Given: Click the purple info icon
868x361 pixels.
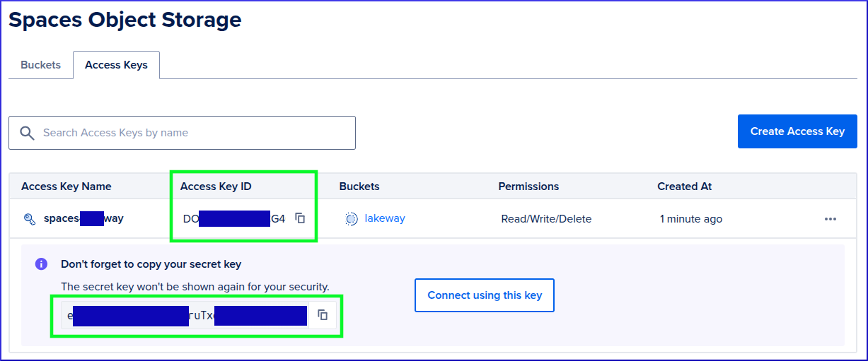Looking at the screenshot, I should click(x=41, y=264).
